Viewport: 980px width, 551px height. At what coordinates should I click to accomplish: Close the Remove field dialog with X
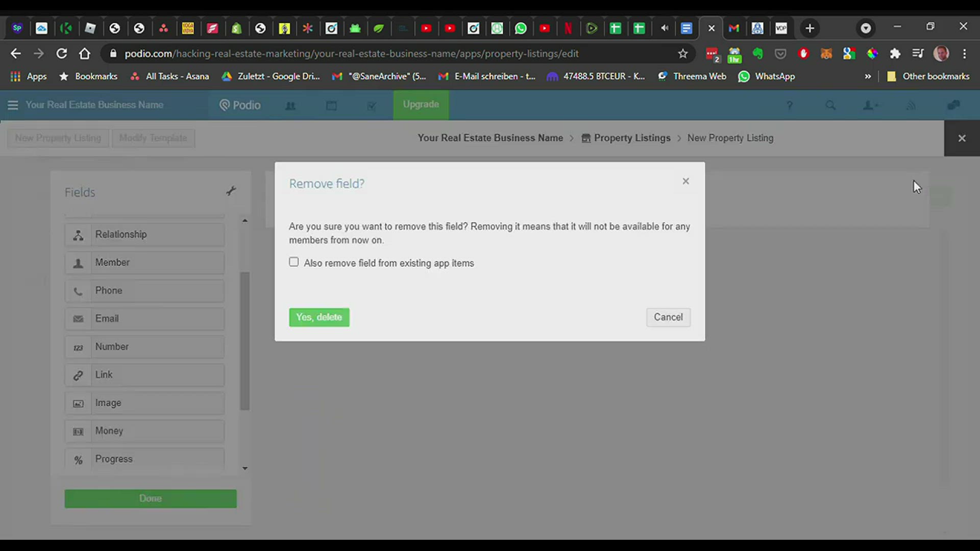(686, 181)
